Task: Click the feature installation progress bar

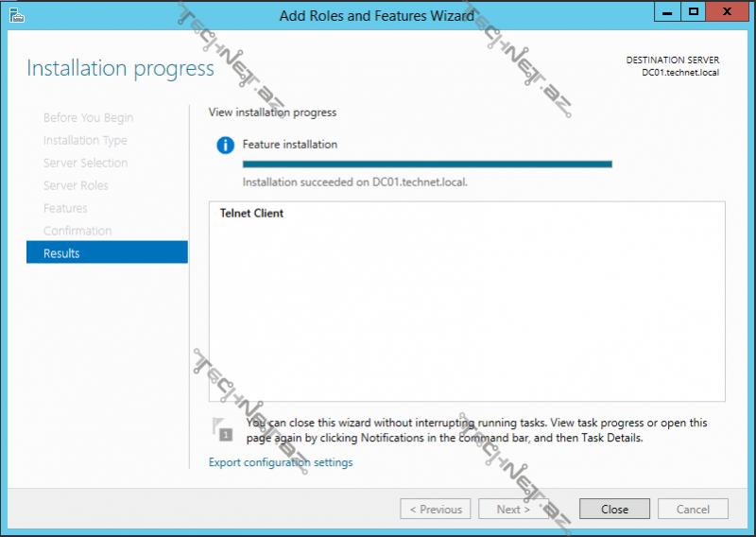Action: pos(427,165)
